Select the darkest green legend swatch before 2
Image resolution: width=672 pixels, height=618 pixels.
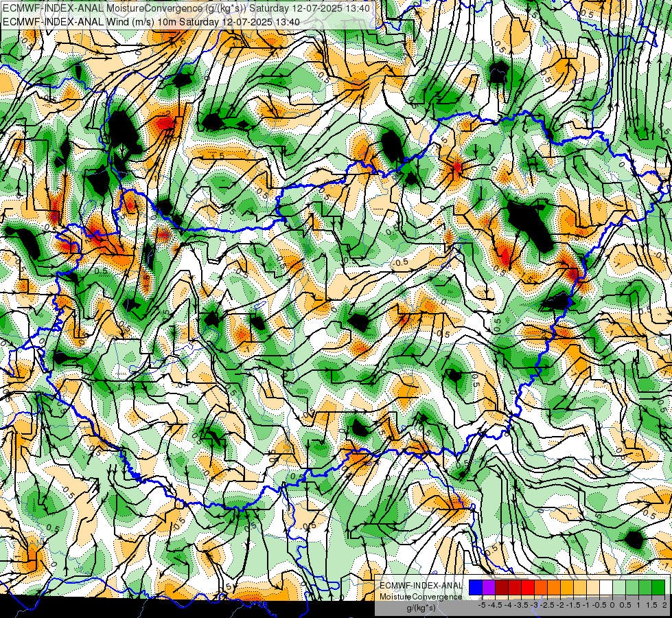pos(658,588)
